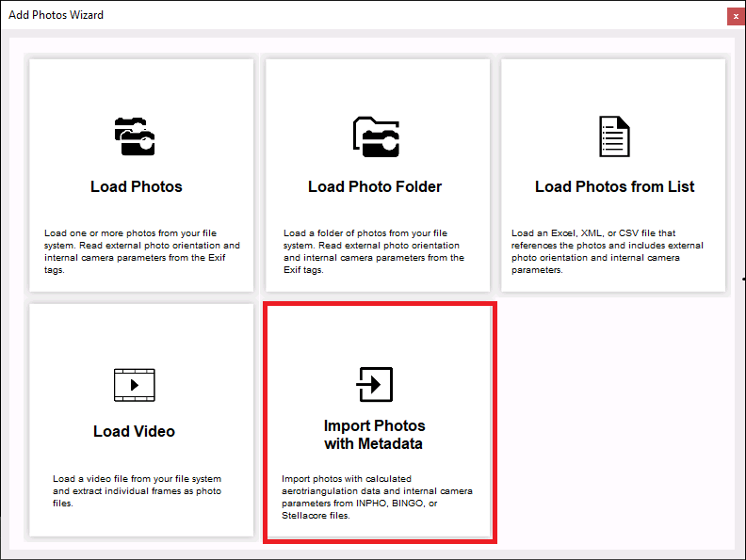Click the Load Video filmstrip icon
This screenshot has width=746, height=560.
134,385
